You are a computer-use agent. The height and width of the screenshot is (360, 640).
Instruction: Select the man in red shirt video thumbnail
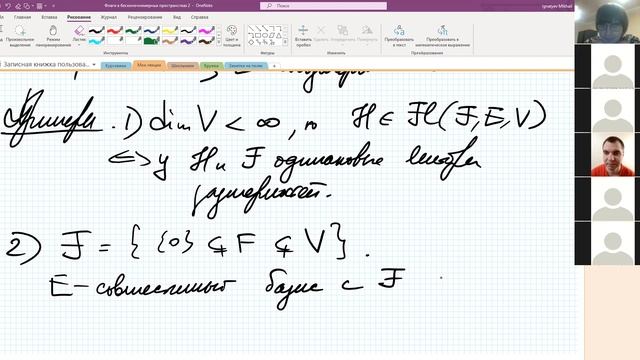(613, 155)
